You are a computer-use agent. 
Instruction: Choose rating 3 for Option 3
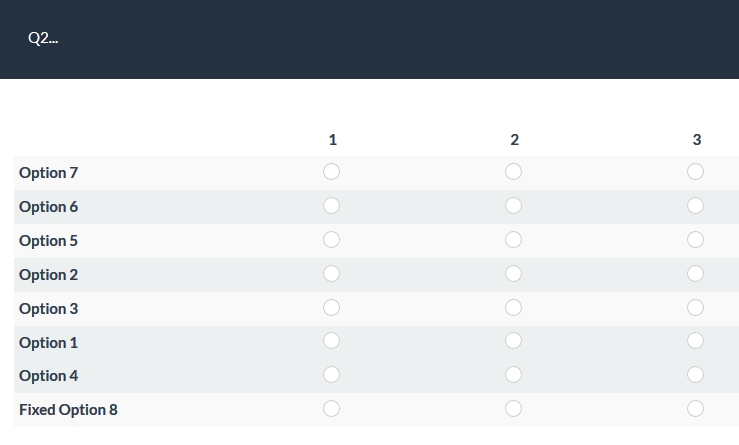point(696,308)
